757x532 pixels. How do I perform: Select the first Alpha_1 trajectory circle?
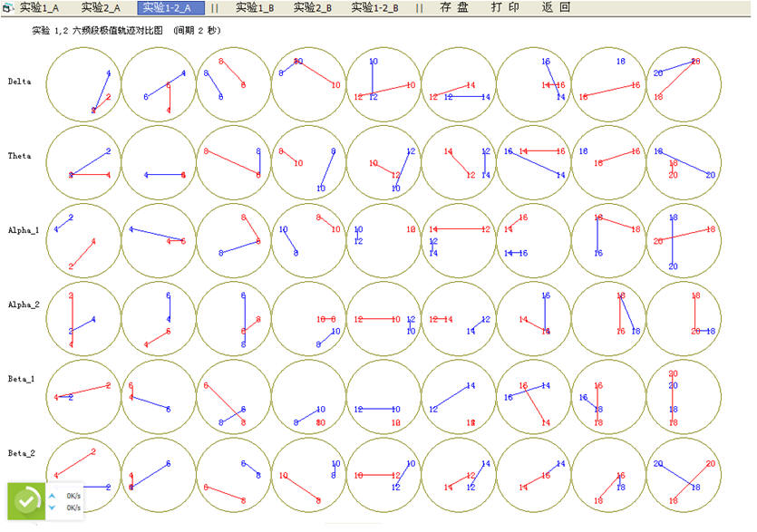(x=83, y=241)
